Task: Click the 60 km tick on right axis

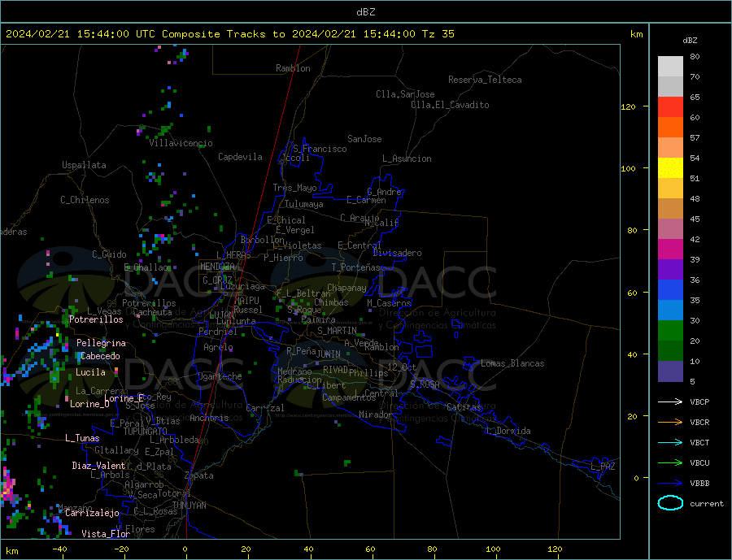Action: 632,293
